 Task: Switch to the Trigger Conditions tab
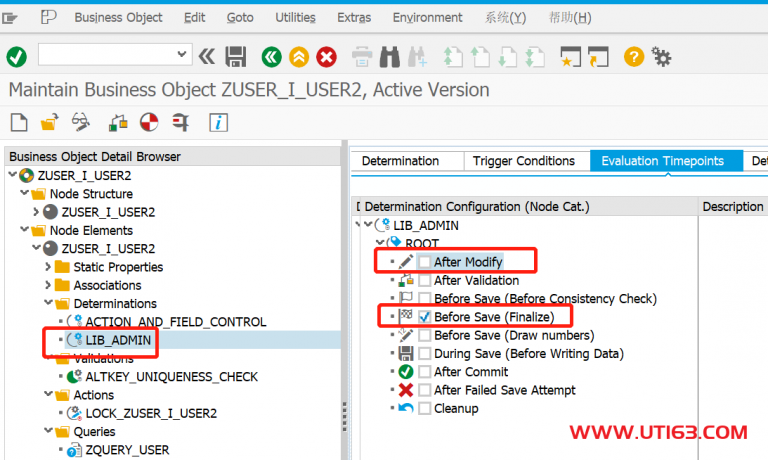pos(523,161)
